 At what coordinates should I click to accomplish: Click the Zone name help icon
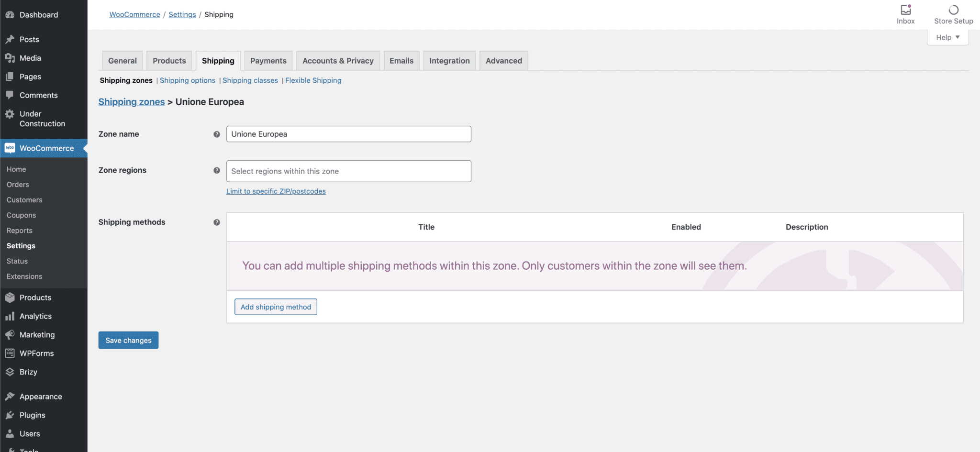pyautogui.click(x=217, y=134)
